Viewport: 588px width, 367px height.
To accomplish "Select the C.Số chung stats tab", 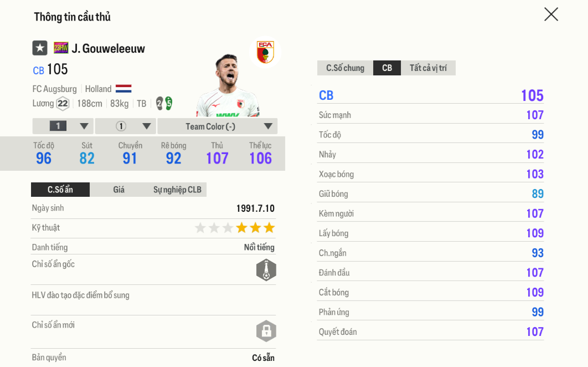I will pos(345,68).
